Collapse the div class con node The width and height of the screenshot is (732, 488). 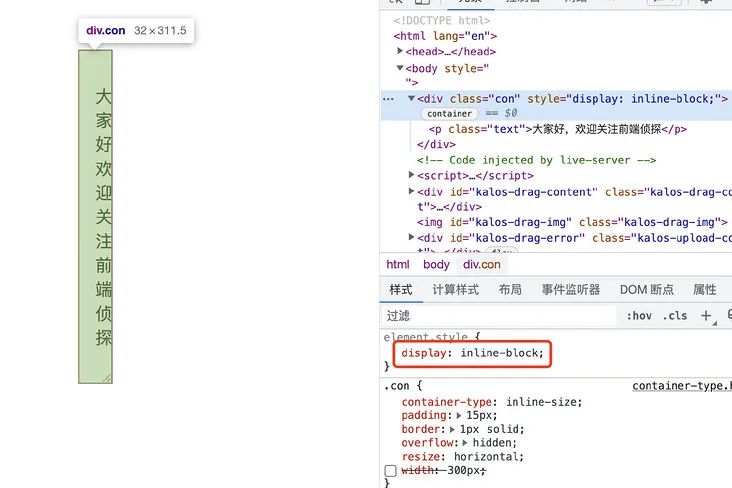point(411,98)
